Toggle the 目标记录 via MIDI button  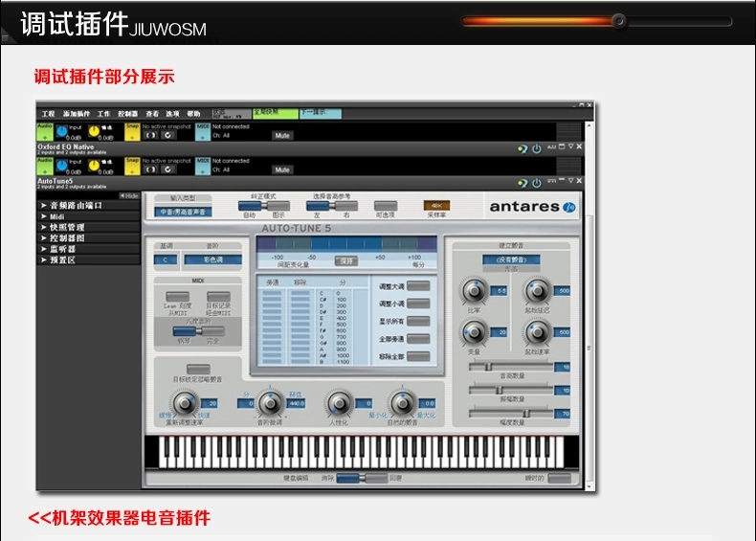click(x=218, y=296)
